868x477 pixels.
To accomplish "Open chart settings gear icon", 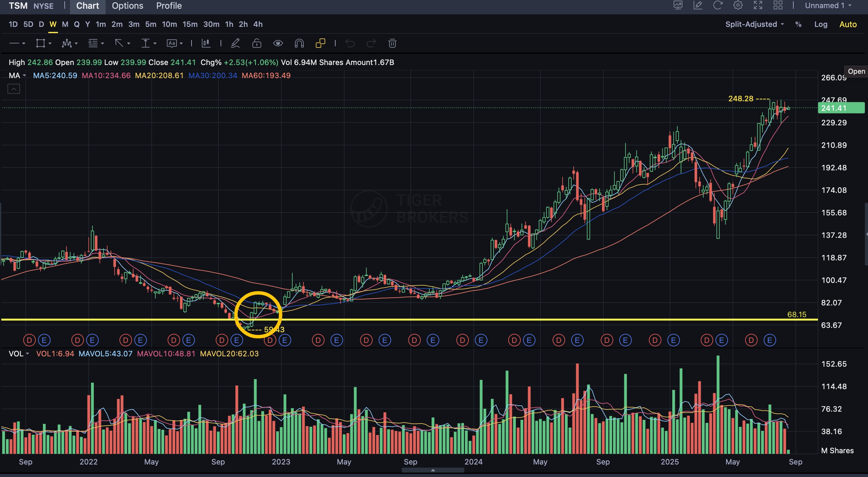I will tap(738, 5).
